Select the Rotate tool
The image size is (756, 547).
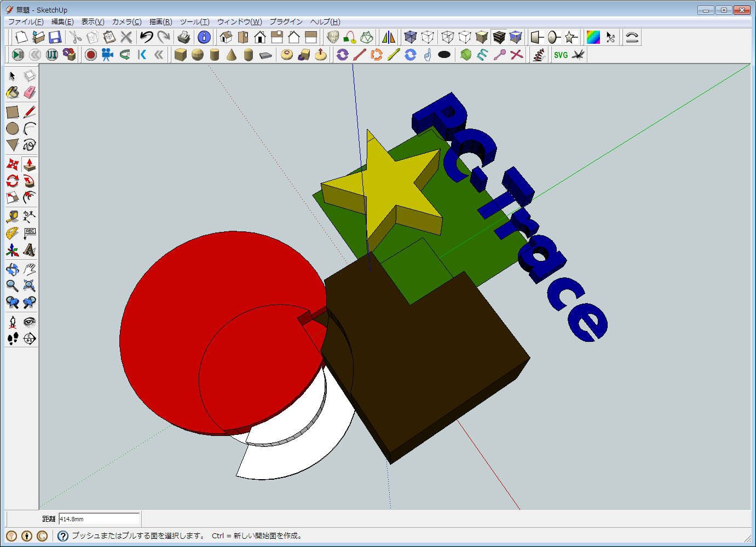point(13,181)
